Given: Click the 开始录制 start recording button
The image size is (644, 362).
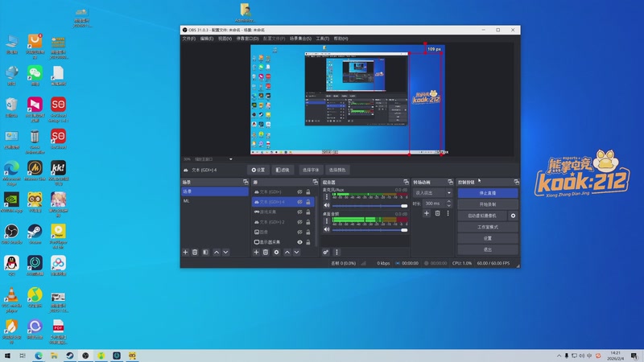Looking at the screenshot, I should [488, 204].
